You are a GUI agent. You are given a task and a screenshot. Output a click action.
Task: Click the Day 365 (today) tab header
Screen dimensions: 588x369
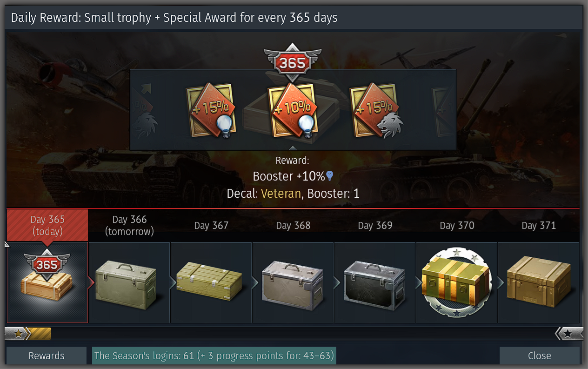(x=47, y=225)
